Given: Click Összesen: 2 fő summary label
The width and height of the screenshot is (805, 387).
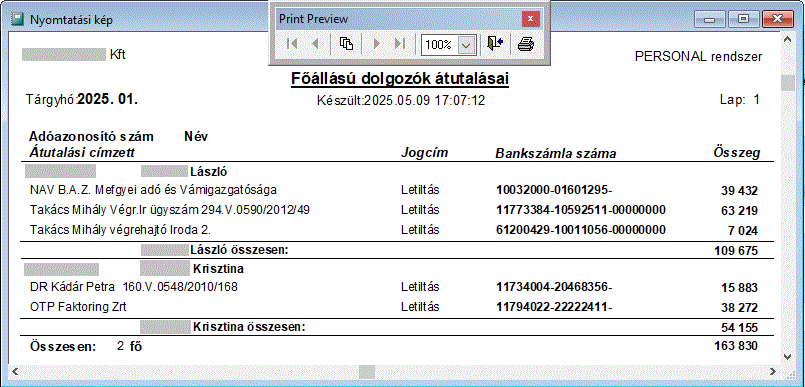Looking at the screenshot, I should [x=86, y=346].
